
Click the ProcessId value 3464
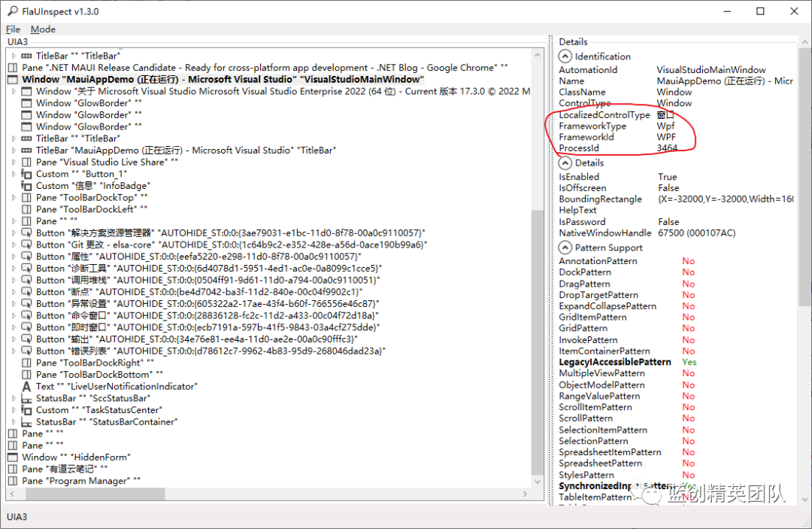coord(667,148)
